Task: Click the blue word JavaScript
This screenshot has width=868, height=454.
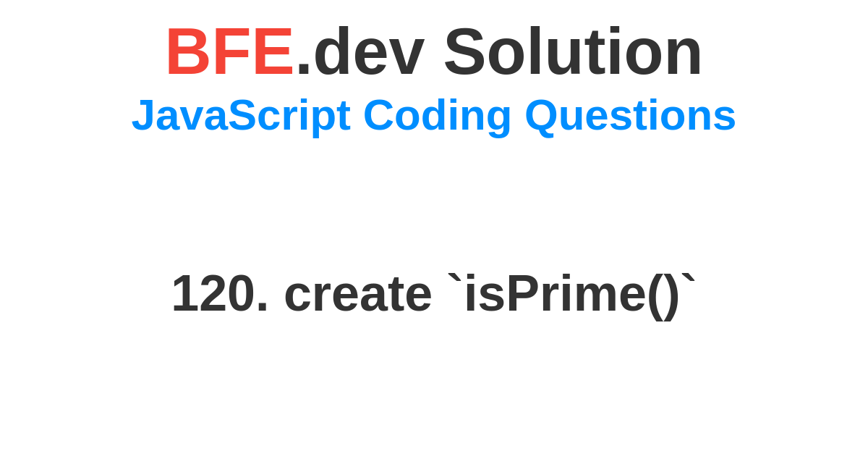Action: [x=241, y=116]
